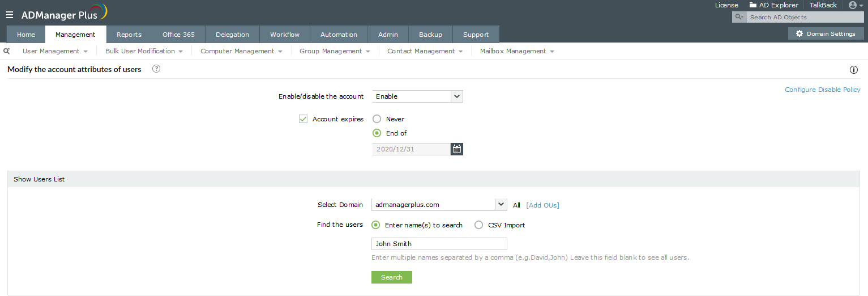This screenshot has width=868, height=296.
Task: Choose the CSV Import radio option
Action: pyautogui.click(x=479, y=225)
